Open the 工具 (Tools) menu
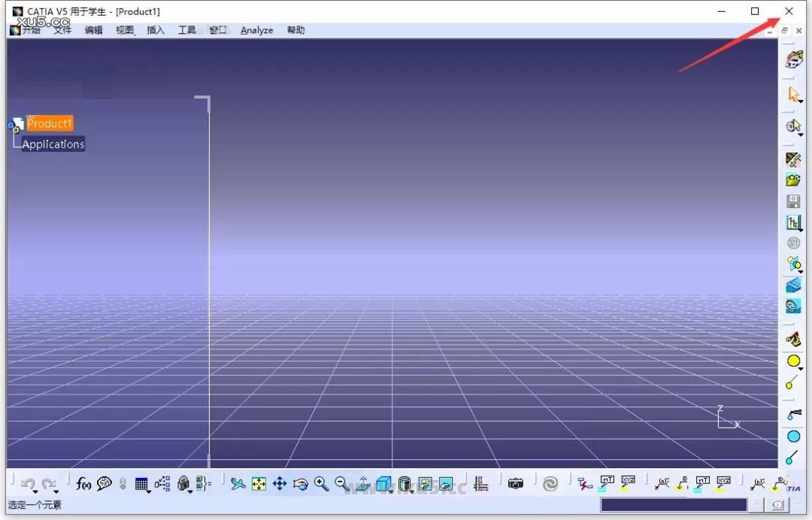 (x=186, y=30)
